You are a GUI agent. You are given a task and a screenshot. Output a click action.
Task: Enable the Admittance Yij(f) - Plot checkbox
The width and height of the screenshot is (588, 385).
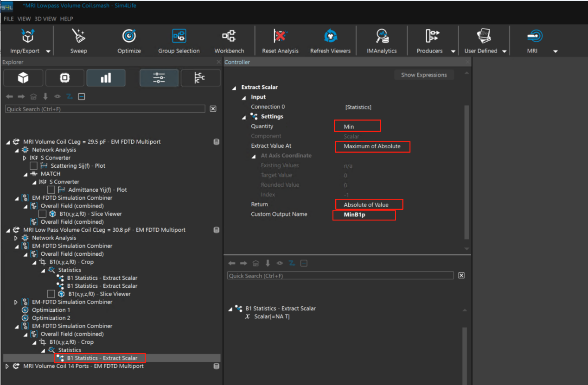(51, 190)
